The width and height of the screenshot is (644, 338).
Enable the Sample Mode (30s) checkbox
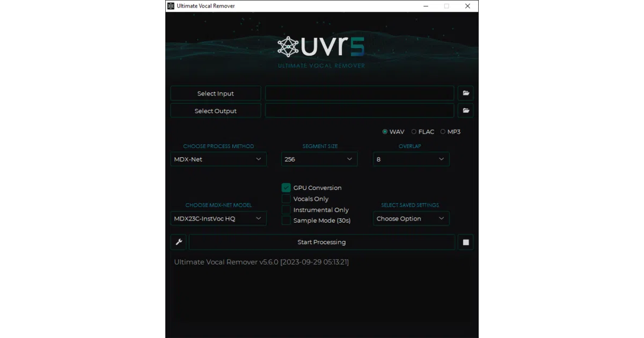click(x=286, y=220)
